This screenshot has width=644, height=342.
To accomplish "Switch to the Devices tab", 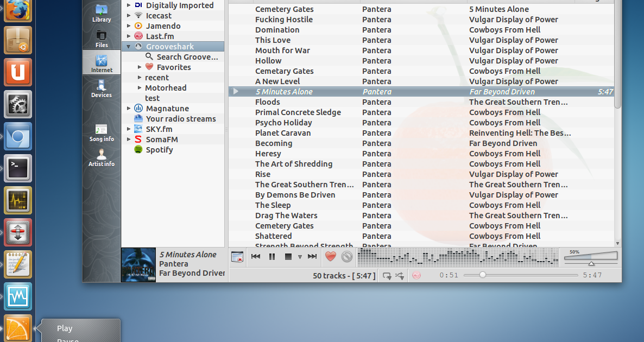I will (x=102, y=87).
